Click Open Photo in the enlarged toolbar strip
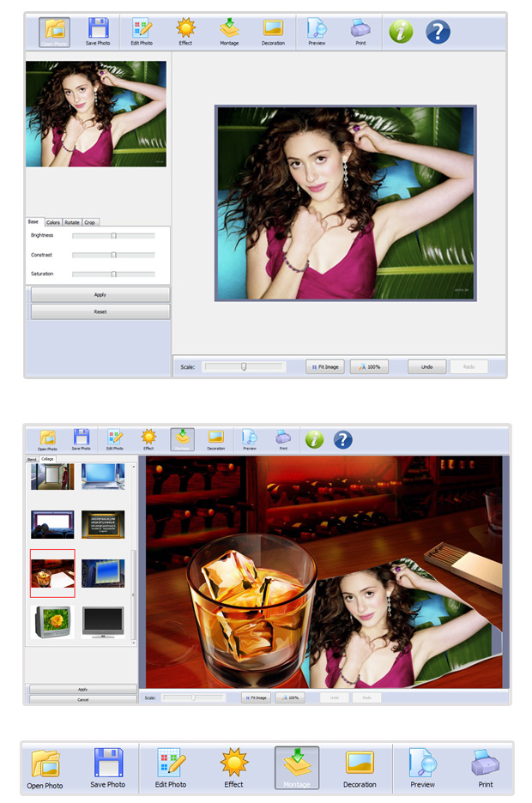532x803 pixels. pos(45,769)
